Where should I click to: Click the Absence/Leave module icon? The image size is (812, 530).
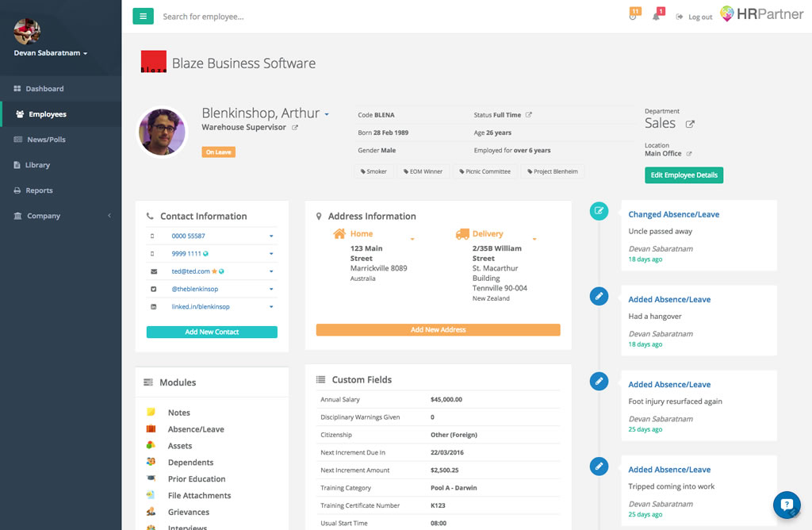[x=151, y=428]
